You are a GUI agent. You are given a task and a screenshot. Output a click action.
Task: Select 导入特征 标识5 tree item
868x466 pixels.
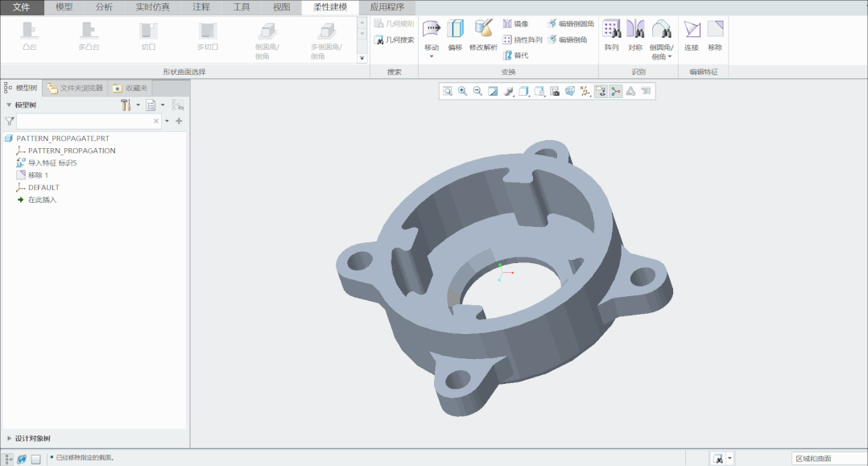52,163
